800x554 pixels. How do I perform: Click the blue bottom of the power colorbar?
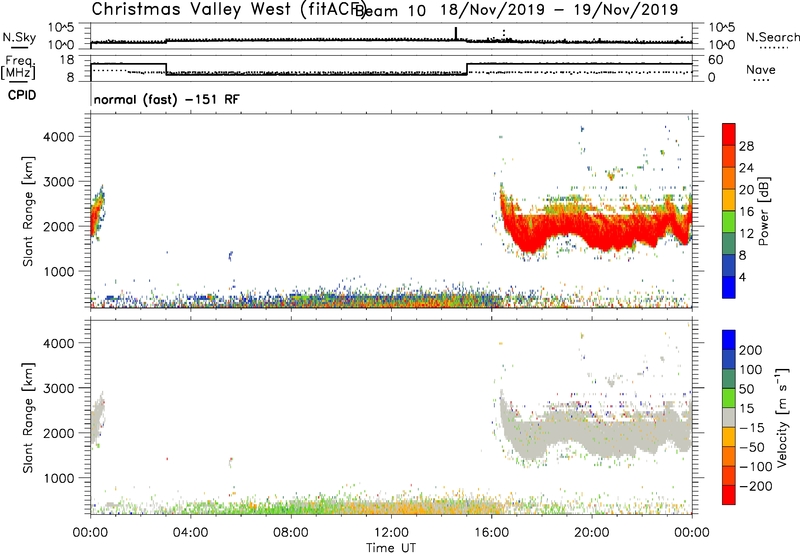(x=729, y=287)
